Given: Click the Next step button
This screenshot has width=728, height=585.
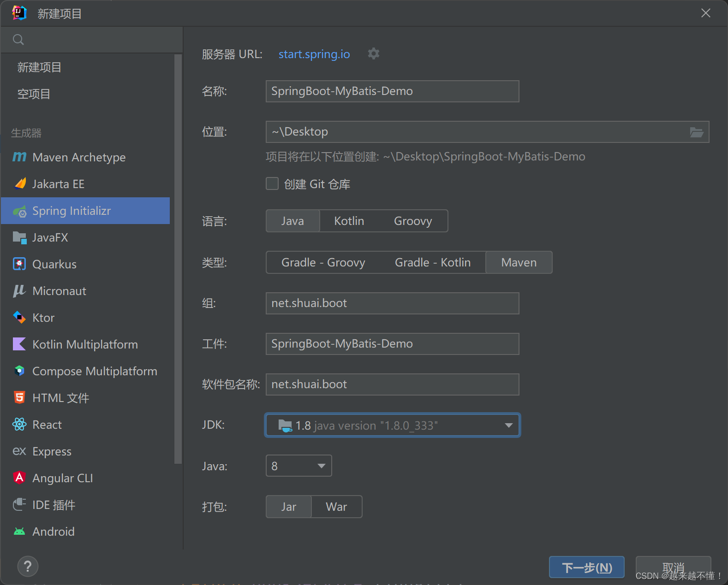Looking at the screenshot, I should [x=587, y=567].
